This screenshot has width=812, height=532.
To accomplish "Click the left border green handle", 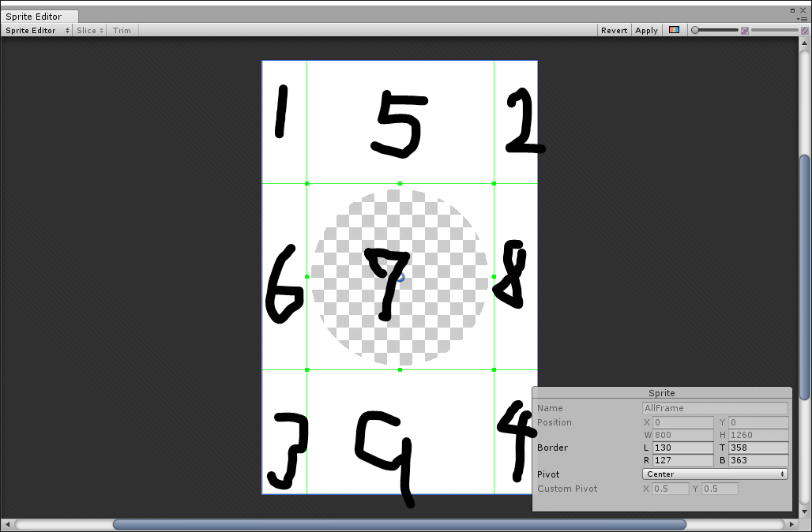I will pyautogui.click(x=307, y=277).
